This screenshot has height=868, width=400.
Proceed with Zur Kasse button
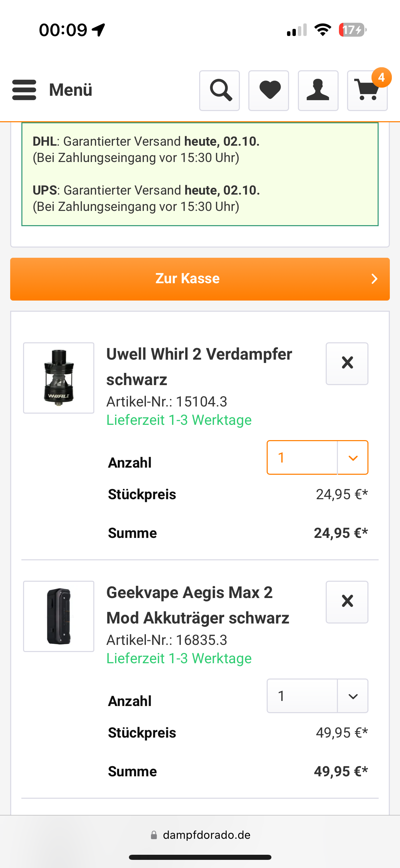click(x=187, y=279)
